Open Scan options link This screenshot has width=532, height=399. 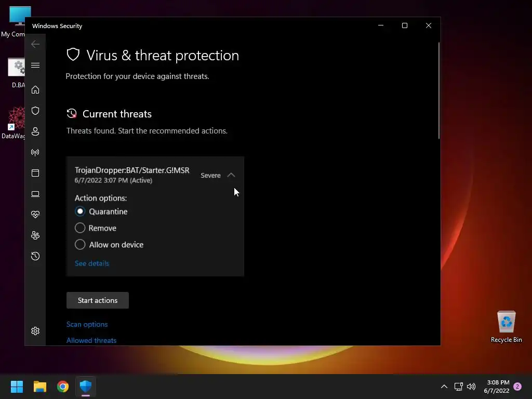[87, 324]
